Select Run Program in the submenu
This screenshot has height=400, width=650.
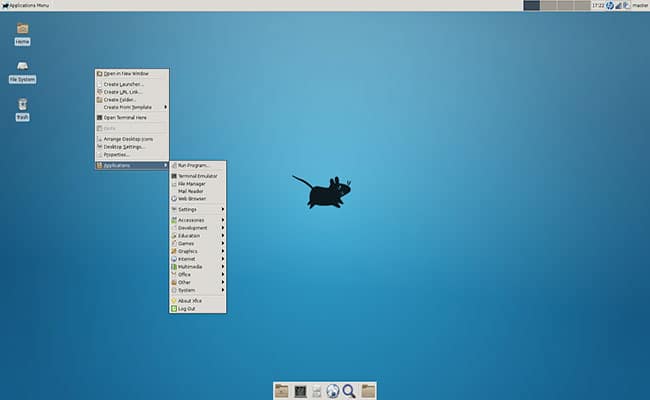(198, 165)
